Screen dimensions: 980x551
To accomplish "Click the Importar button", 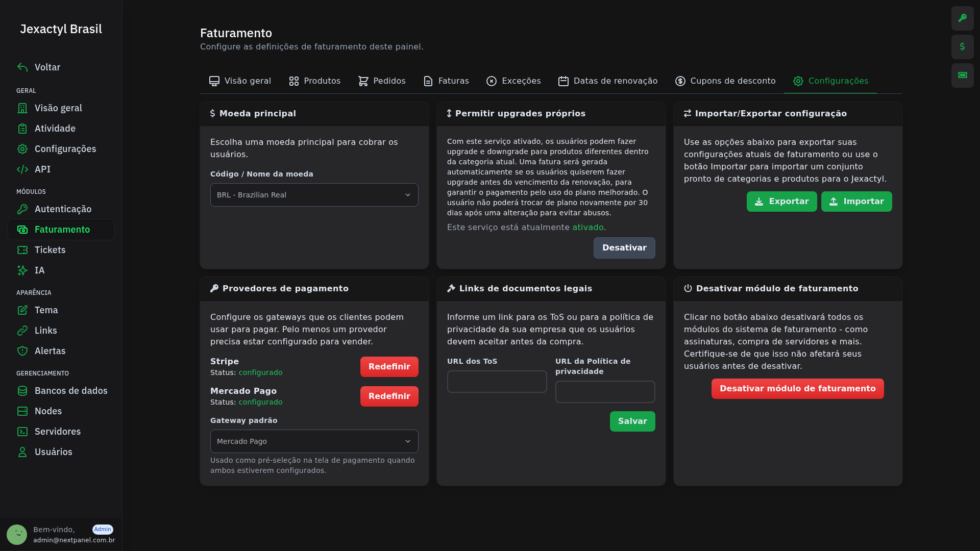I will [x=856, y=202].
